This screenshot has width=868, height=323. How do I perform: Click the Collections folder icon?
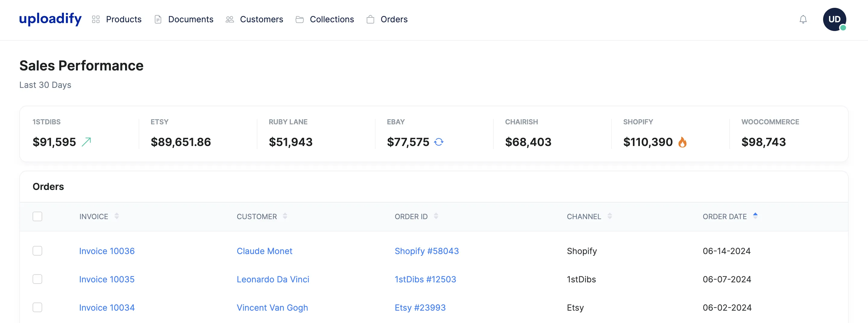coord(300,20)
